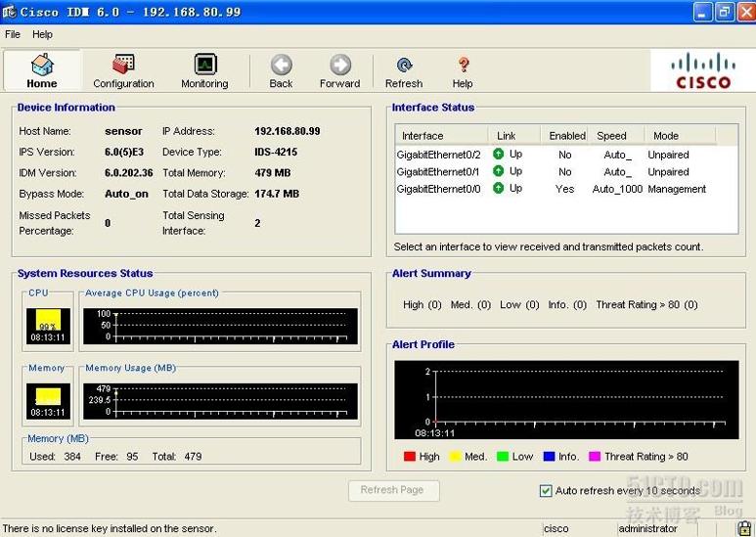The width and height of the screenshot is (756, 537).
Task: Click the GigabitEthernet0/0 link up icon
Action: coord(499,188)
